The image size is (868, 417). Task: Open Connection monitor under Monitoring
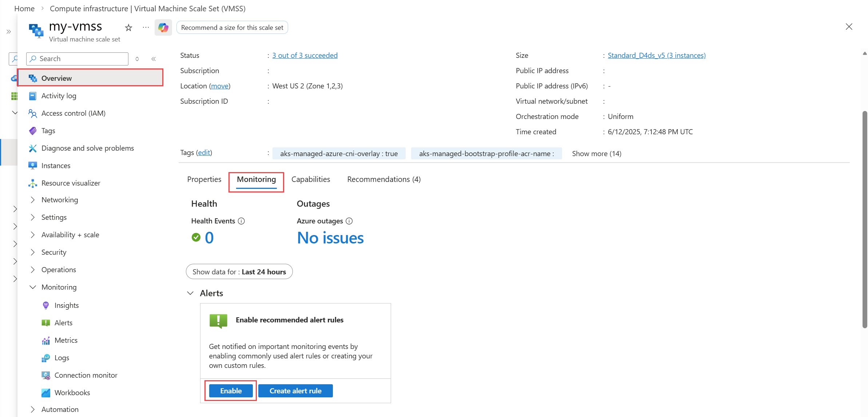[86, 375]
